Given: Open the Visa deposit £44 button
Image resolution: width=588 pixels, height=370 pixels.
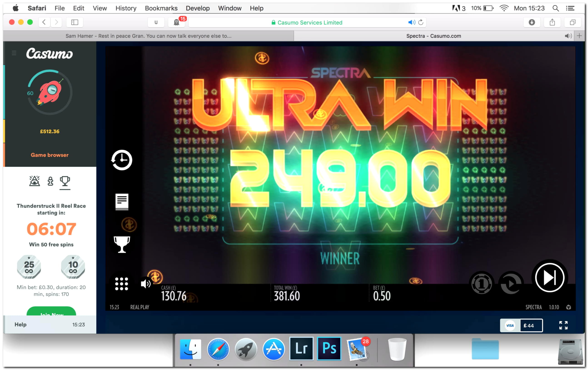Looking at the screenshot, I should click(521, 325).
